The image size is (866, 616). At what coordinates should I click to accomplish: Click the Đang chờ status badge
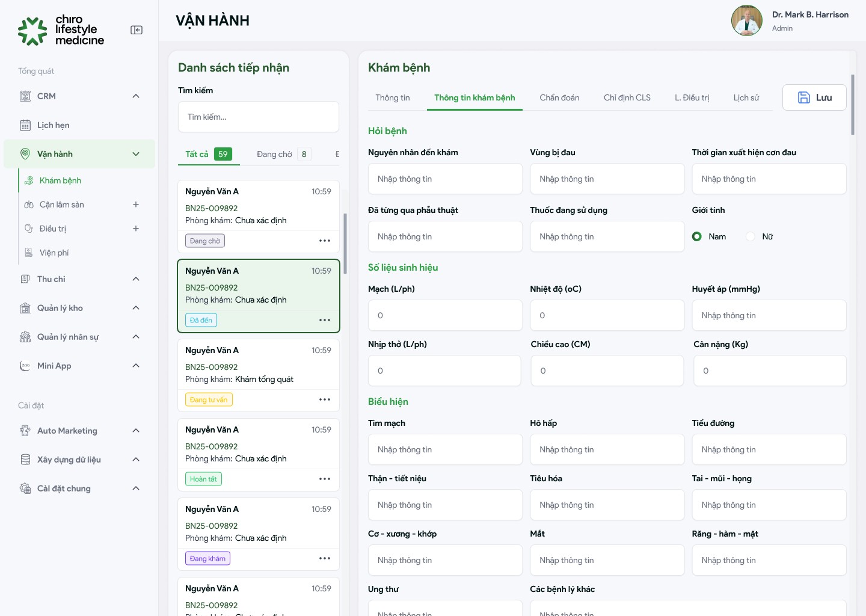click(x=205, y=241)
